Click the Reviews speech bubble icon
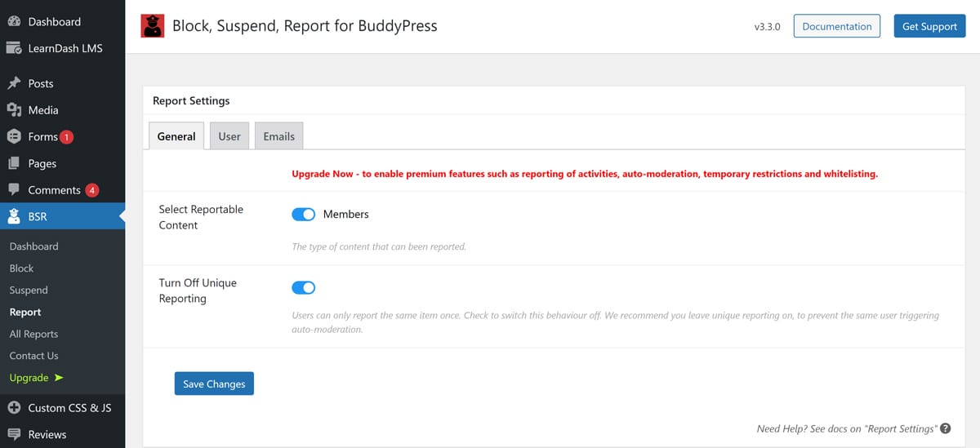Image resolution: width=980 pixels, height=448 pixels. (14, 435)
